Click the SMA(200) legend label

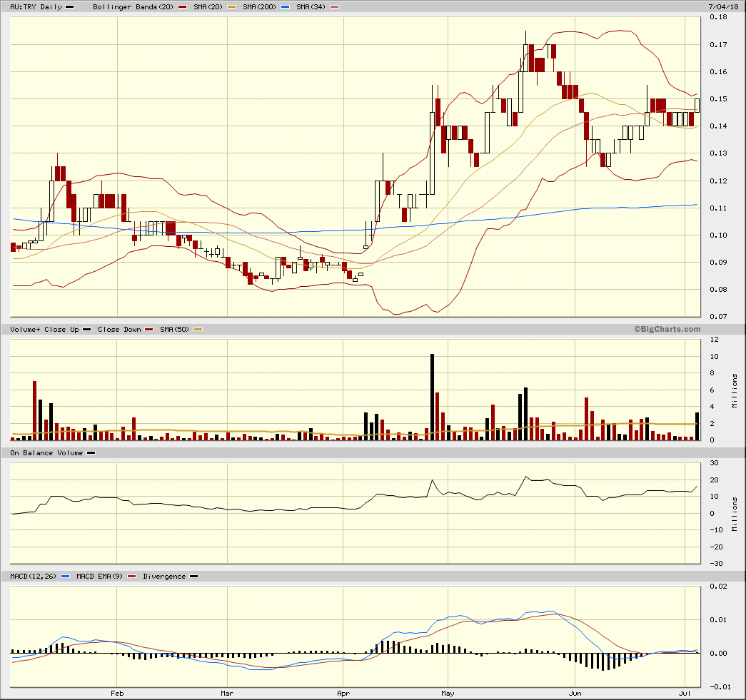coord(259,7)
